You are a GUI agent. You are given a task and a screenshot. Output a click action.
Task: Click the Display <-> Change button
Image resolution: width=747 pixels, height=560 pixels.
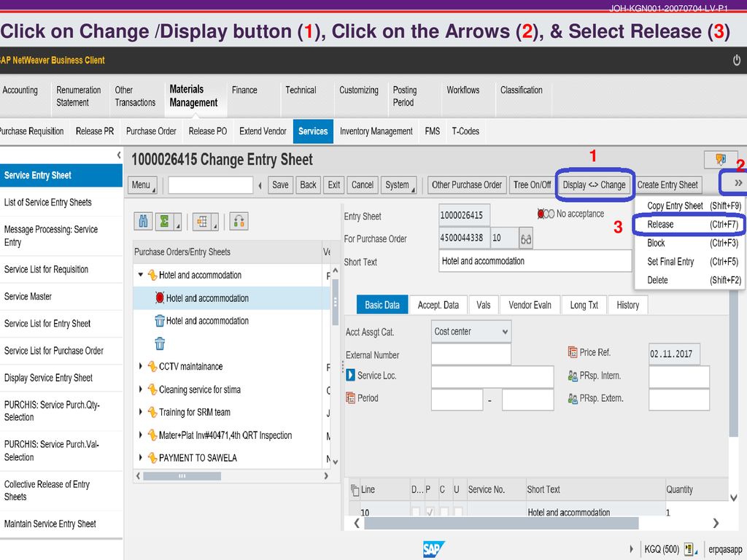[x=594, y=184]
